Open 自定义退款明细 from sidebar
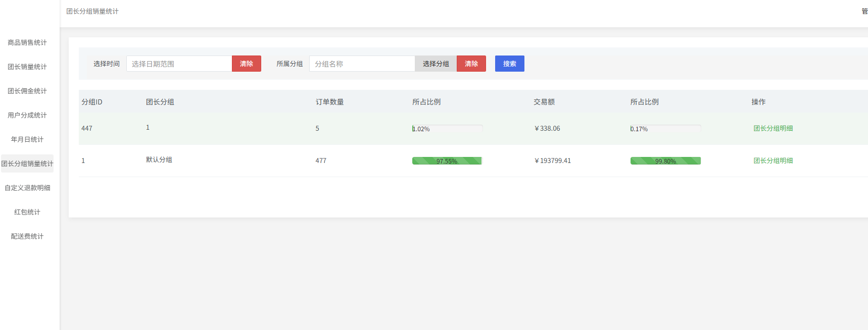Screen dimensions: 868x330 pyautogui.click(x=27, y=188)
